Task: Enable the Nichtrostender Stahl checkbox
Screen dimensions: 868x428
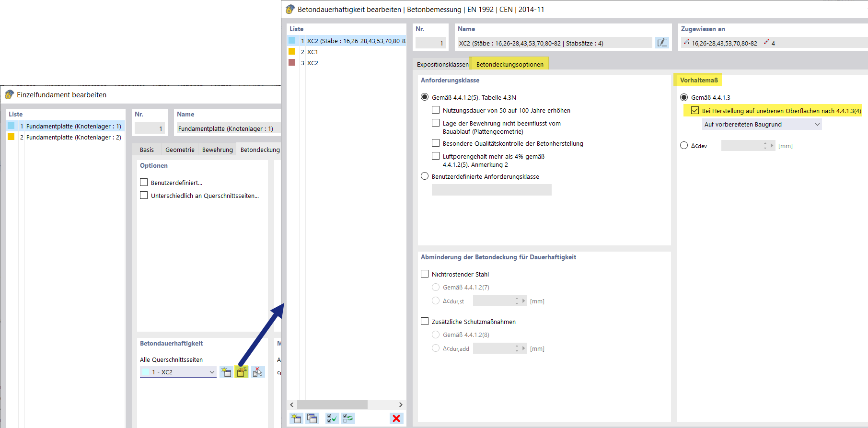Action: pos(425,274)
